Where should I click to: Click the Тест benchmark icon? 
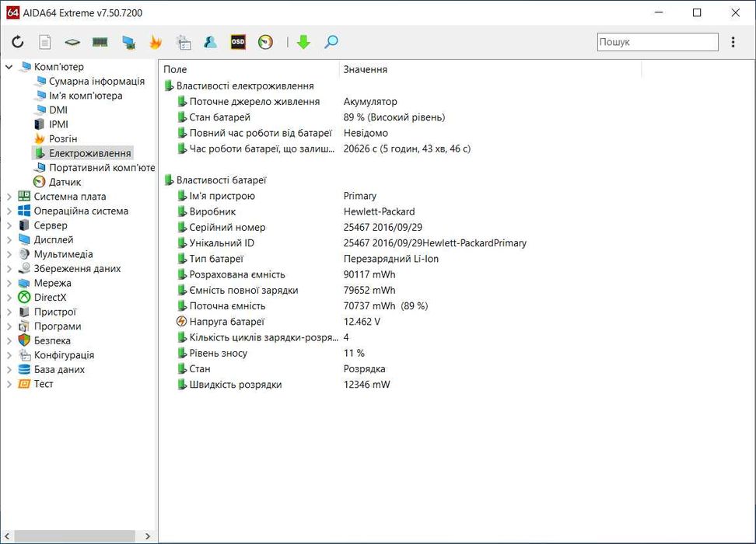pos(24,384)
